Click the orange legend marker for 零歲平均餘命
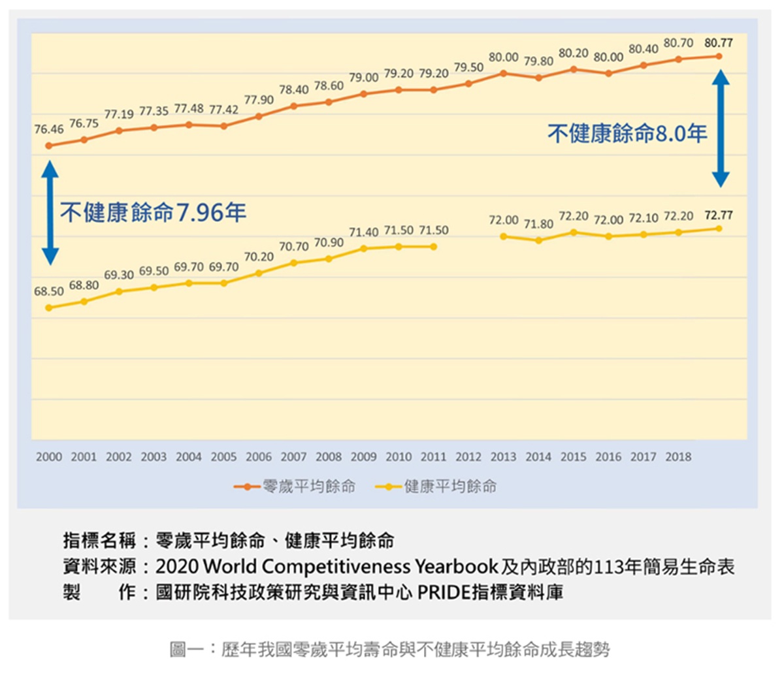This screenshot has width=784, height=681. tap(247, 486)
